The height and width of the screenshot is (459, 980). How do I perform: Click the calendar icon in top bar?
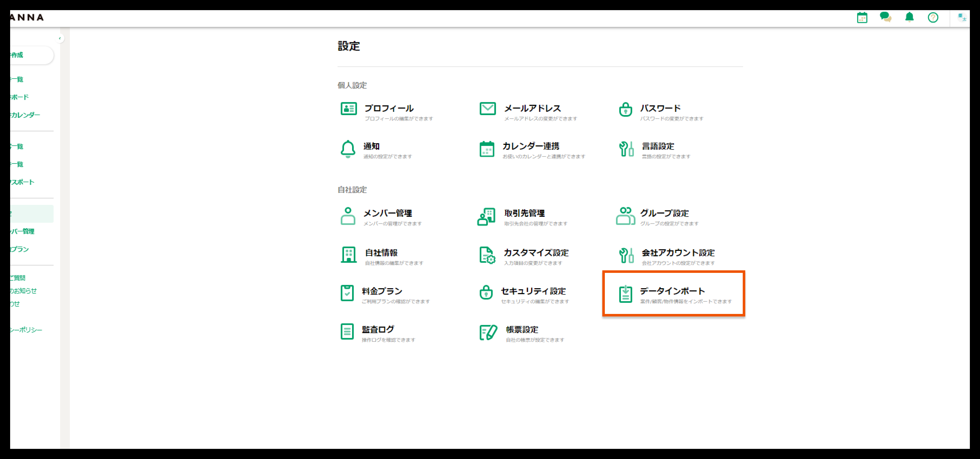click(x=862, y=17)
